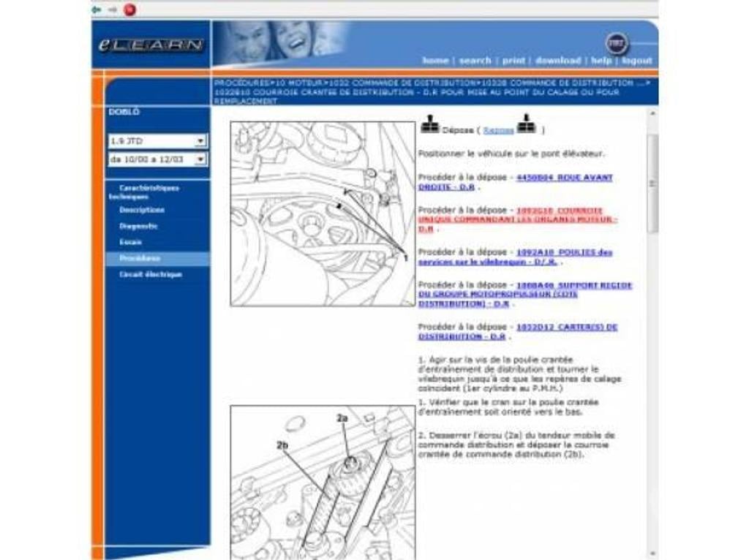Select Circuit électrique in the sidebar

click(x=150, y=274)
